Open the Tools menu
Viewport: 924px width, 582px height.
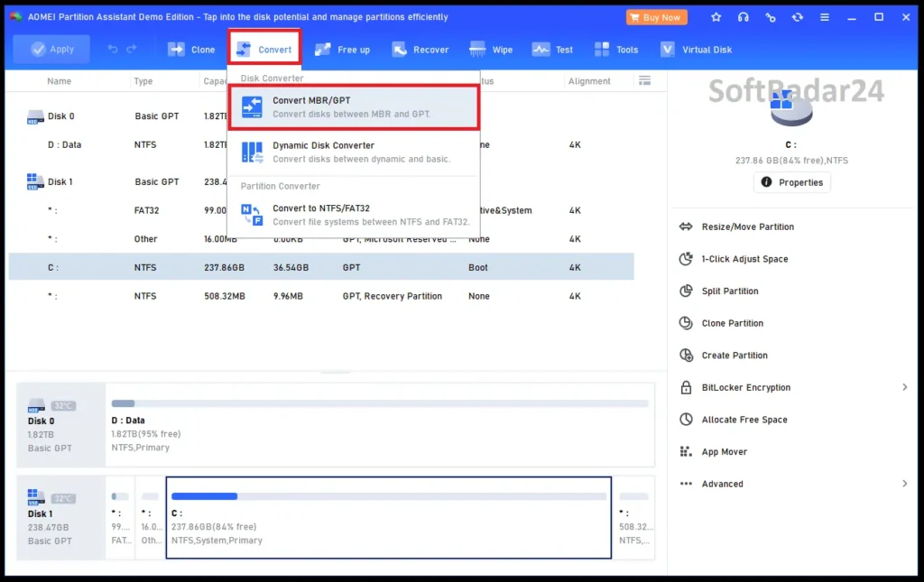click(x=616, y=50)
